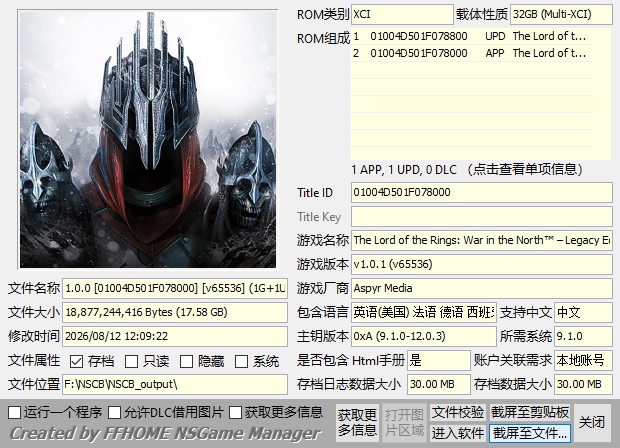Click 进入软件 button

click(x=457, y=433)
